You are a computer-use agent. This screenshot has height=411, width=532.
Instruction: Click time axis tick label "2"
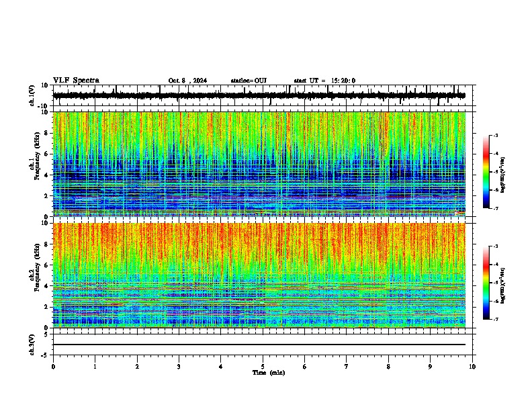pyautogui.click(x=137, y=367)
